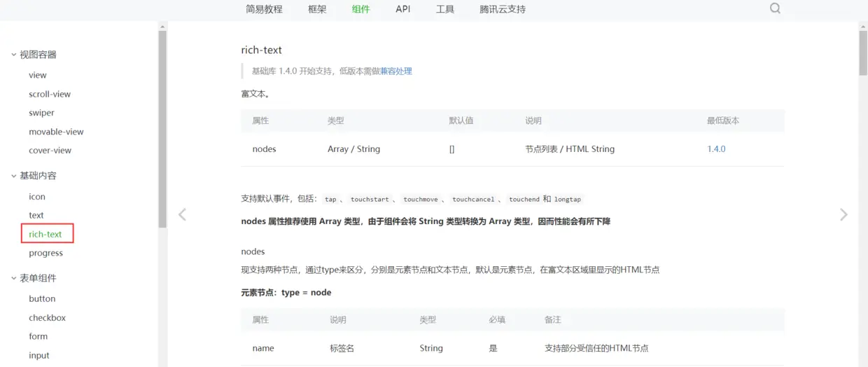Open the 简易教程 tab
868x367 pixels.
[x=264, y=9]
